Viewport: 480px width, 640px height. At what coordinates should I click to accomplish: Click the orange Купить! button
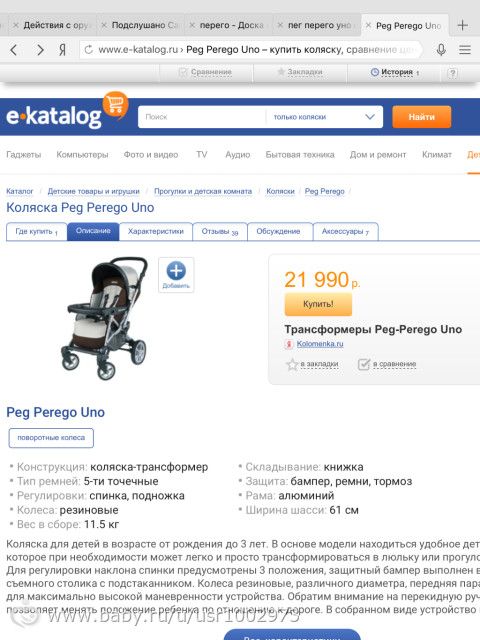(x=318, y=304)
